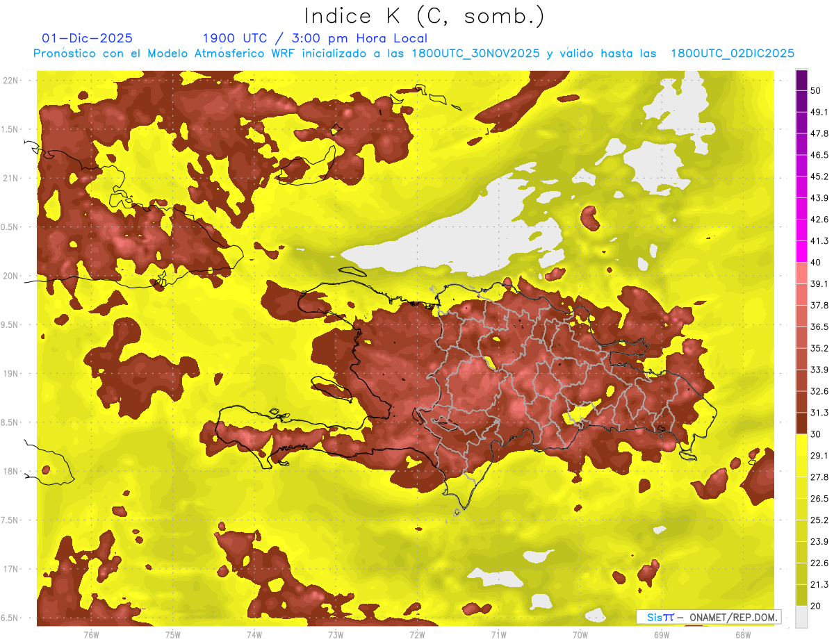Click the 20N latitude label

pos(11,276)
